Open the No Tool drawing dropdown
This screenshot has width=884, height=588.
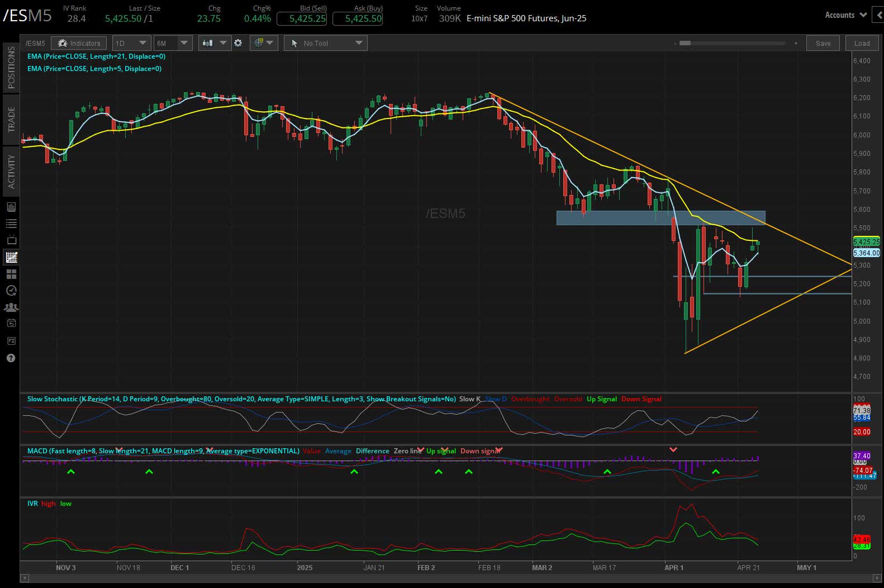[326, 43]
